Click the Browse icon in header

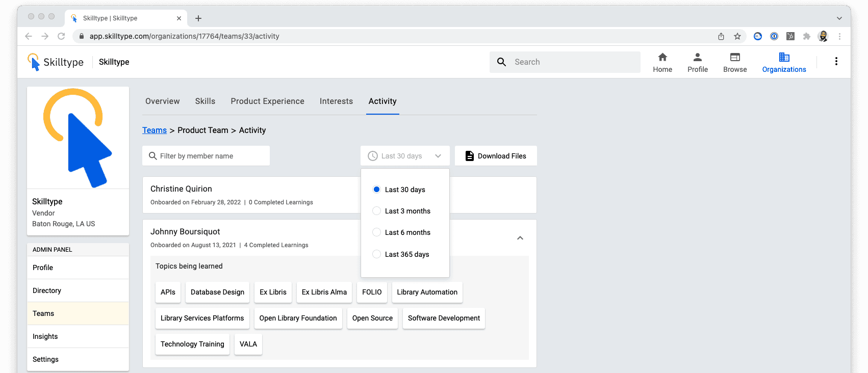(735, 57)
